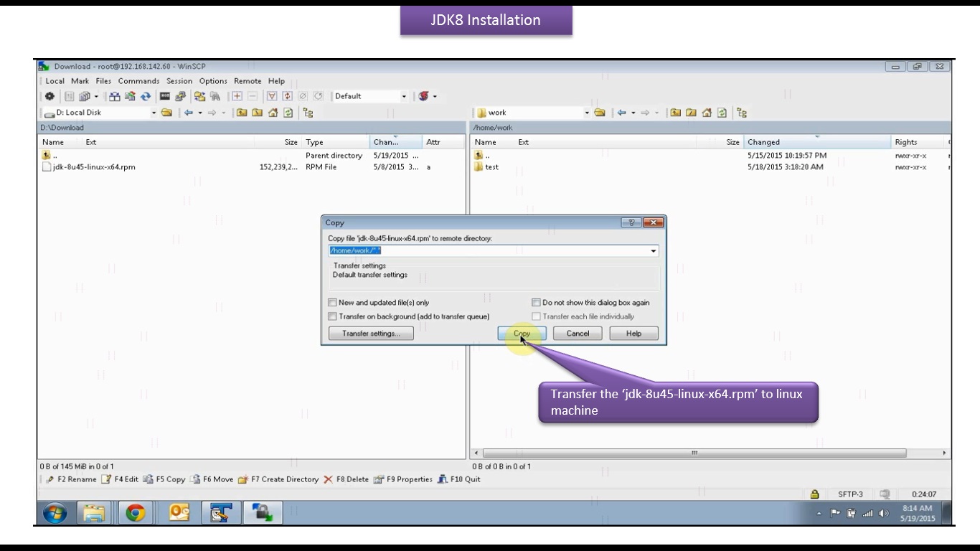980x551 pixels.
Task: Open the Default transfer settings dropdown
Action: [x=404, y=96]
